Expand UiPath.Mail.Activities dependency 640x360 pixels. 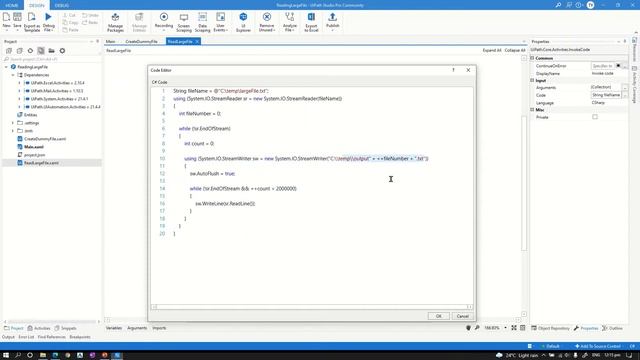(x=19, y=91)
